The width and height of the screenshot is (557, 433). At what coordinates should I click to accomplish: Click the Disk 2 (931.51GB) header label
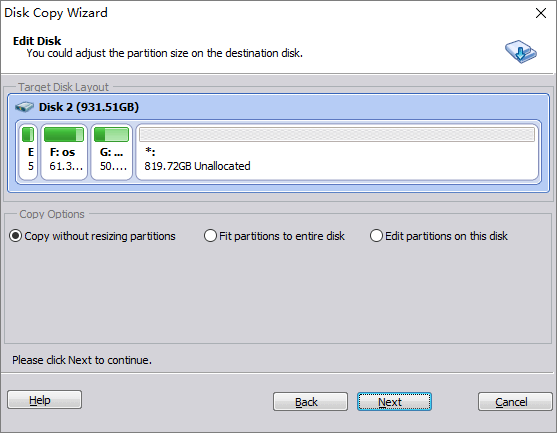point(89,107)
